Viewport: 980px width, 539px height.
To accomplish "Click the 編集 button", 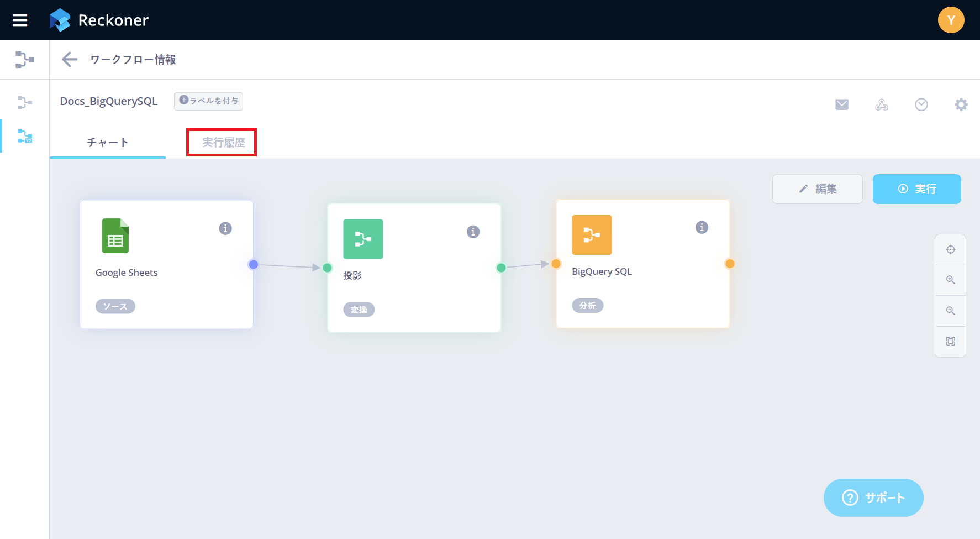I will (x=817, y=189).
